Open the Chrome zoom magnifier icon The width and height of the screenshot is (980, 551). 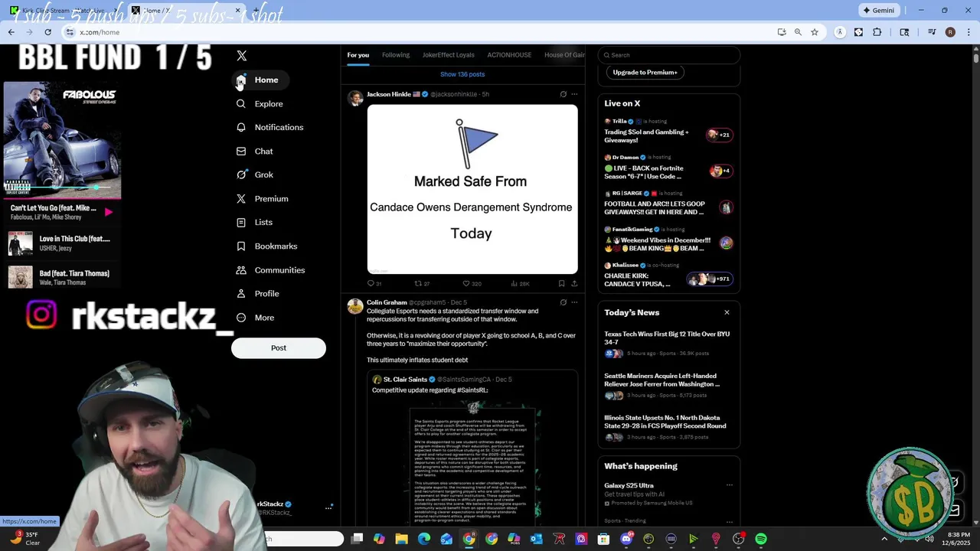point(798,32)
